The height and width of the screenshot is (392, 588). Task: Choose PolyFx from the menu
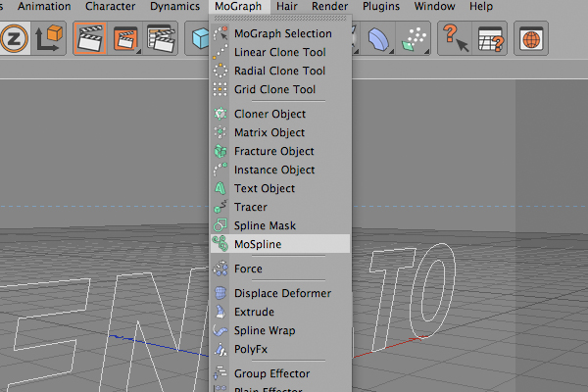[280, 349]
